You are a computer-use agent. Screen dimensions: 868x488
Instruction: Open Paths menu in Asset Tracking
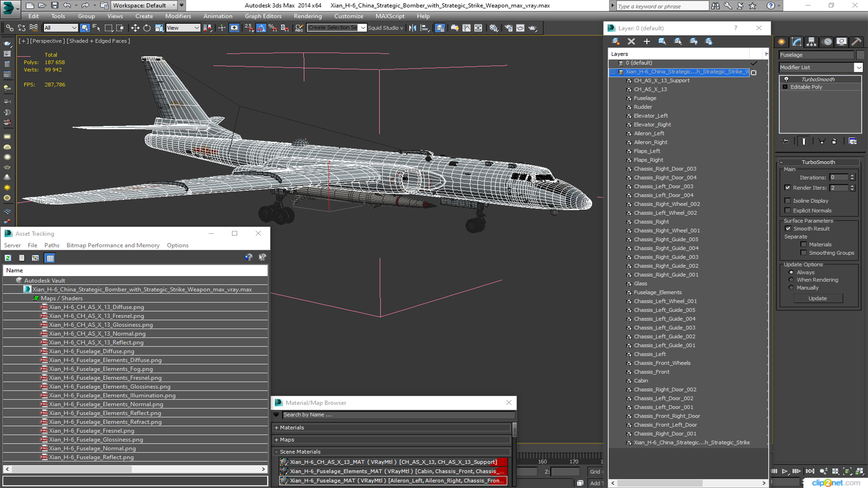pos(52,245)
